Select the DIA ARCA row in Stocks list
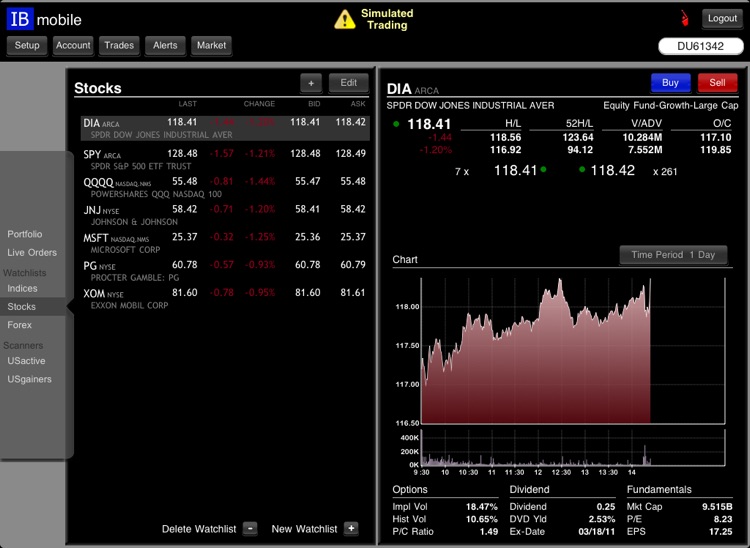The image size is (750, 548). click(x=225, y=128)
